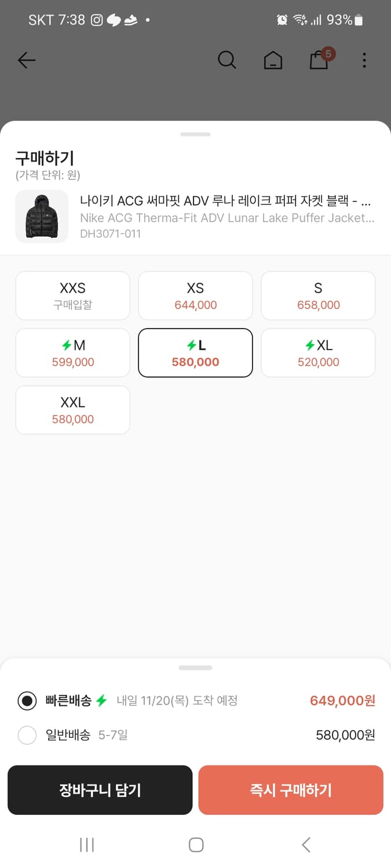Open the shopping bag cart icon
391x868 pixels.
point(319,60)
